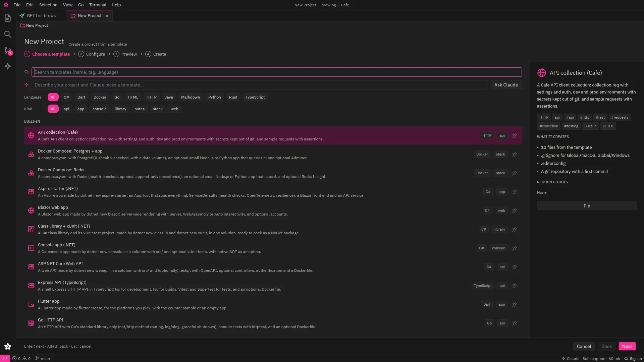Switch to GET List brews tab
Image resolution: width=644 pixels, height=362 pixels.
(x=41, y=16)
